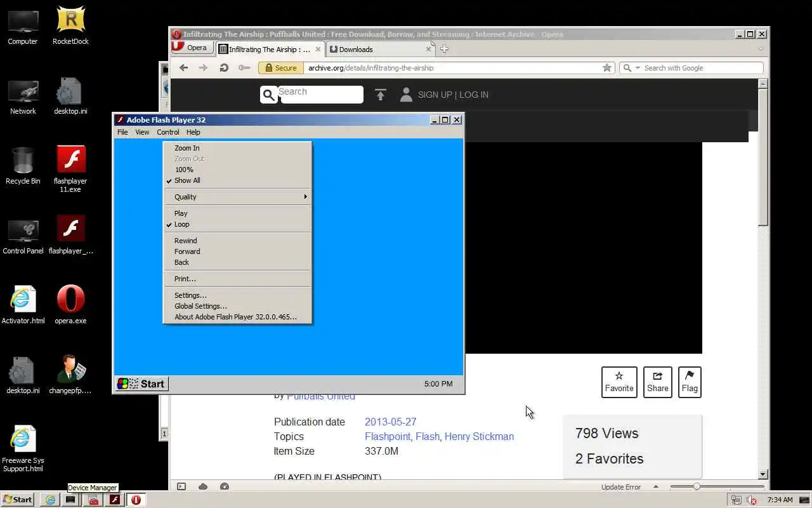
Task: Click the Share button
Action: pos(657,382)
